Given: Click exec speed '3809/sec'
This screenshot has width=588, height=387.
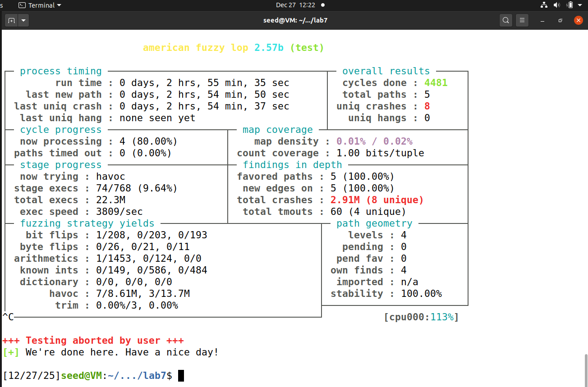Looking at the screenshot, I should tap(119, 212).
